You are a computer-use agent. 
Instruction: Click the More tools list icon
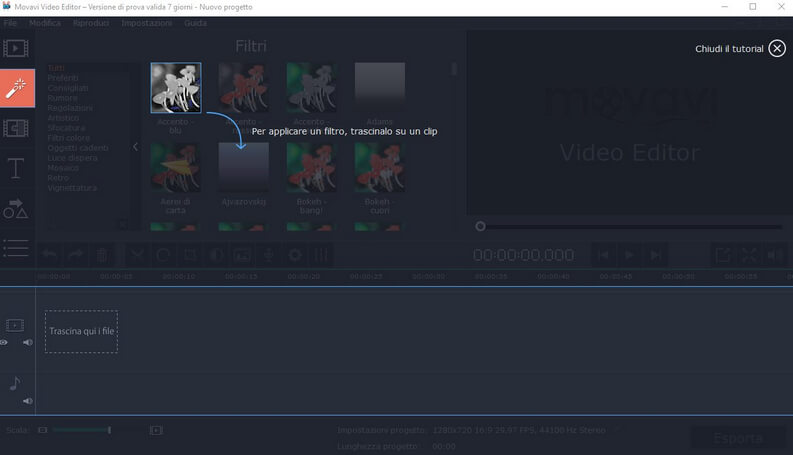point(17,248)
